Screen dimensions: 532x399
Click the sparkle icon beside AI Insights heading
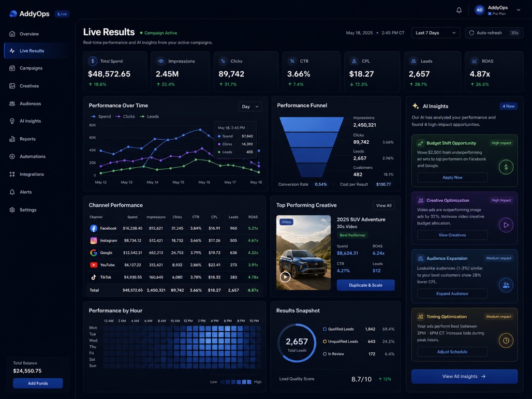pos(415,106)
